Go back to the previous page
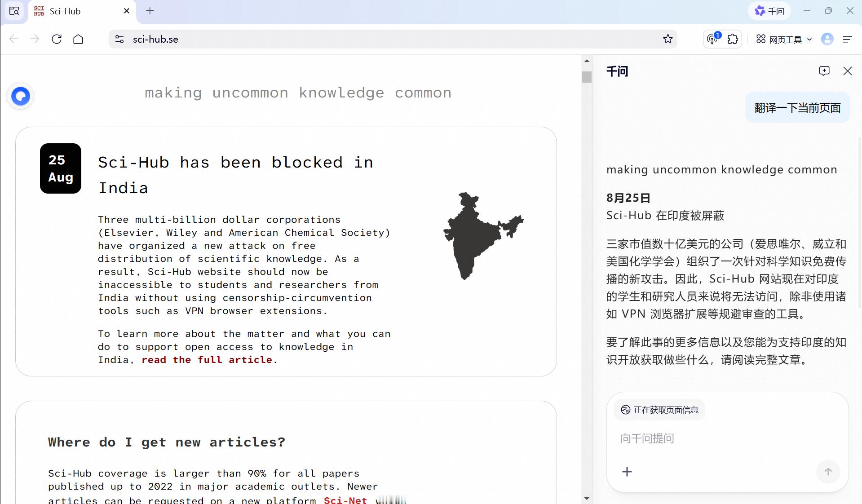 tap(14, 39)
